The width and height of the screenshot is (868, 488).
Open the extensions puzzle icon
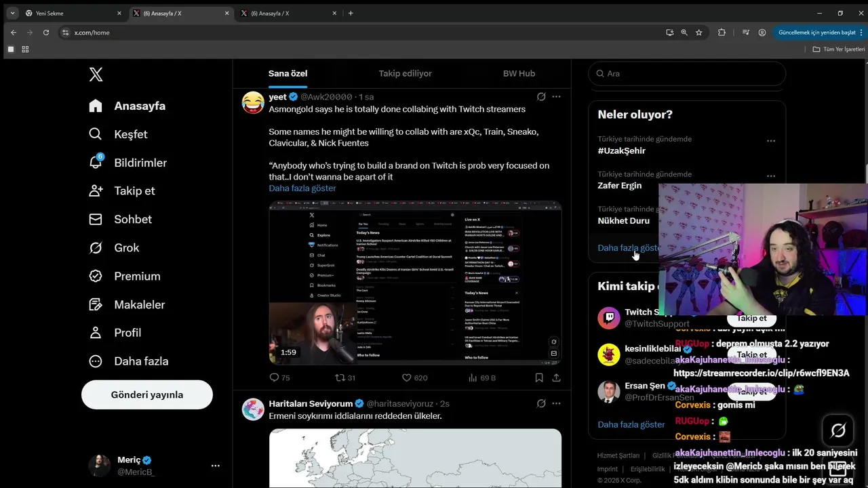click(x=722, y=32)
